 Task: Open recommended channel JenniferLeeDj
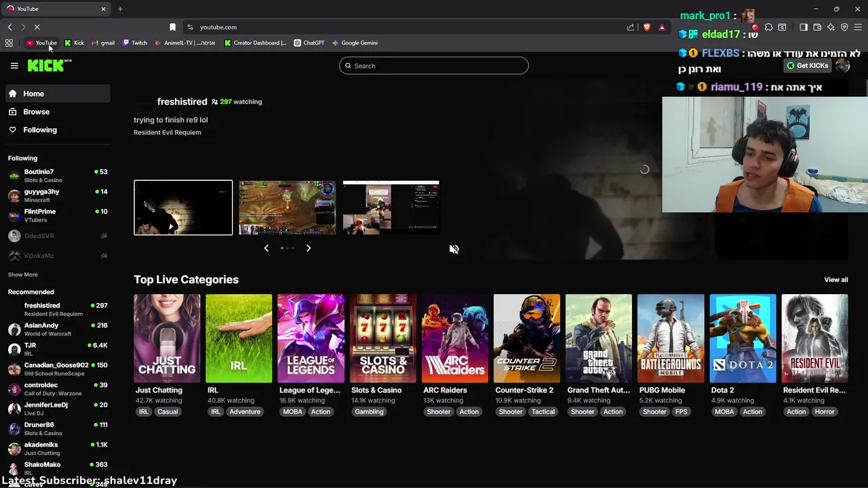tap(58, 409)
